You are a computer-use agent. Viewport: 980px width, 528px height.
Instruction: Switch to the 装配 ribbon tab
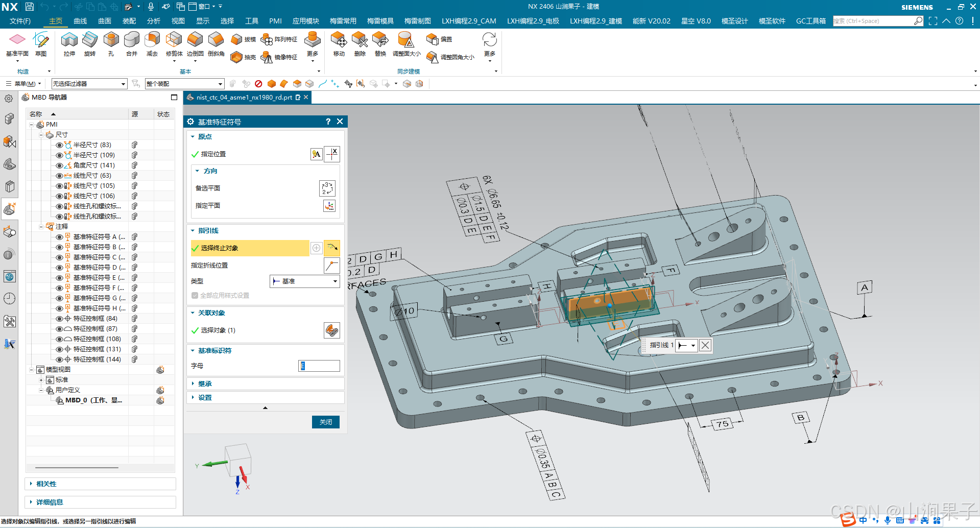(129, 21)
